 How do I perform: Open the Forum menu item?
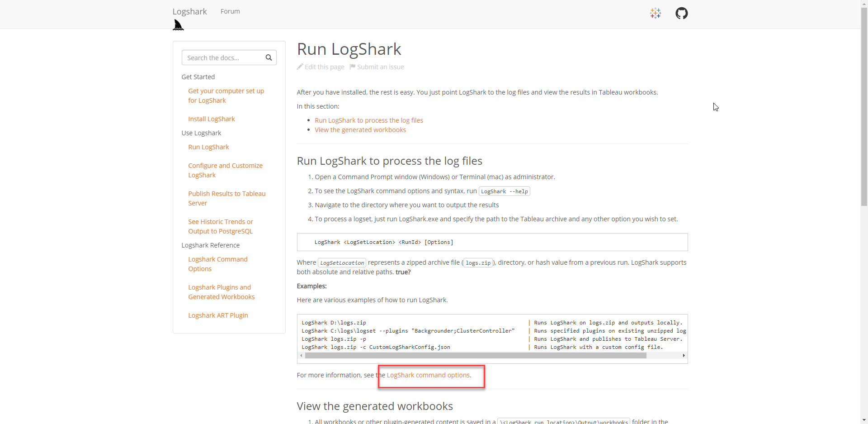[x=230, y=11]
